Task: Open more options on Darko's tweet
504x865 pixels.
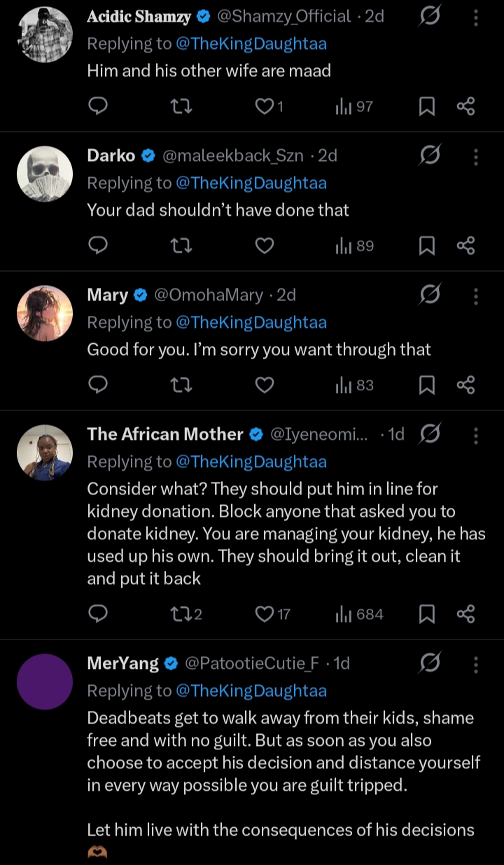Action: (476, 156)
